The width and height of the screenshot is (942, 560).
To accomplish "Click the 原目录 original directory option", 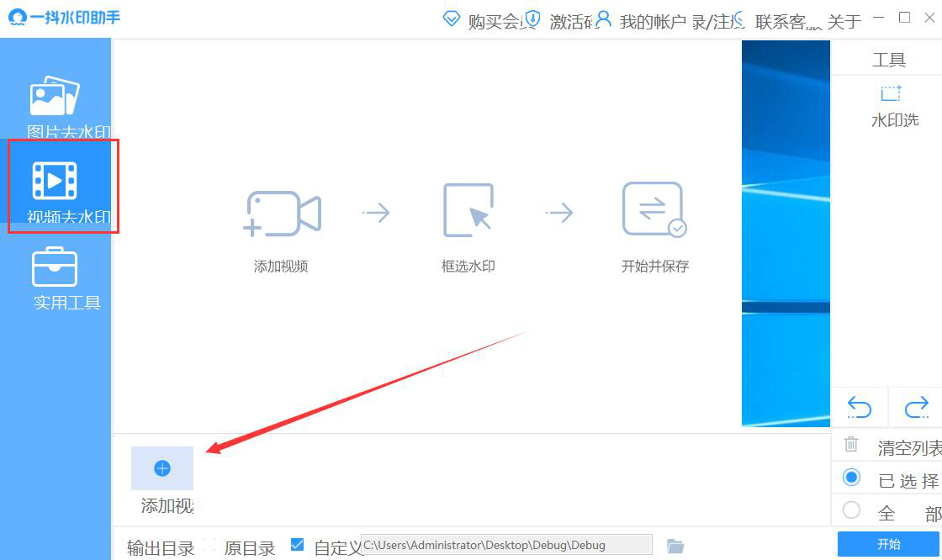I will (x=249, y=548).
